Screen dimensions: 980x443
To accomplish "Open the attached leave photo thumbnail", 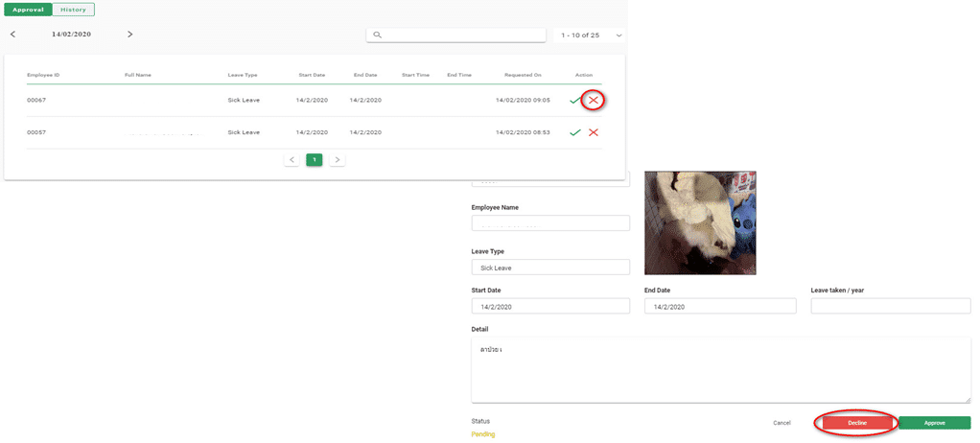I will pos(700,222).
